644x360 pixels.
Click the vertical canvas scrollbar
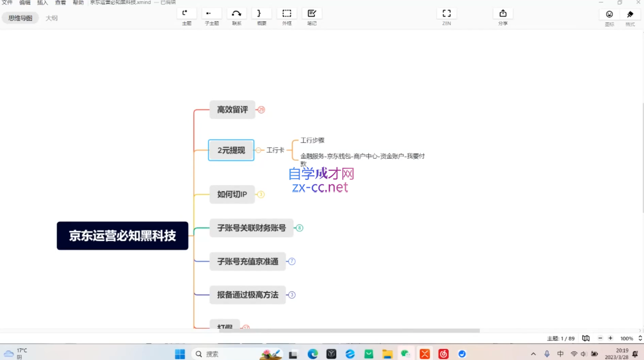point(643,158)
